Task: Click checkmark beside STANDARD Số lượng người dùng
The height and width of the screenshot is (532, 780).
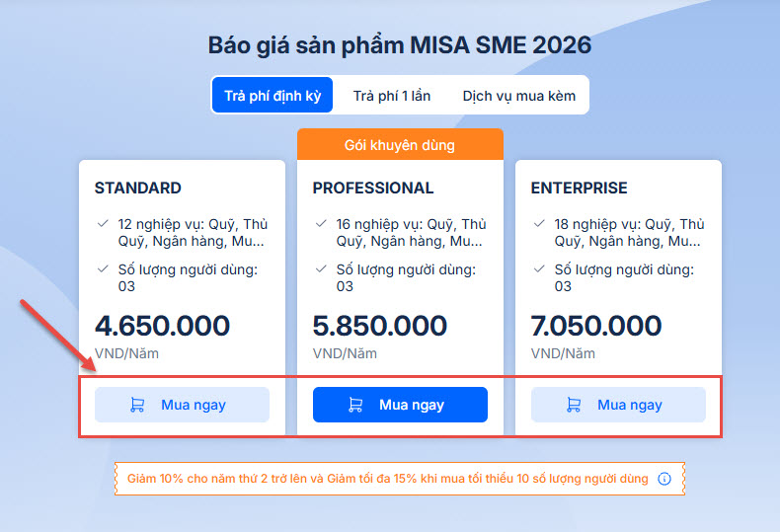Action: (103, 269)
